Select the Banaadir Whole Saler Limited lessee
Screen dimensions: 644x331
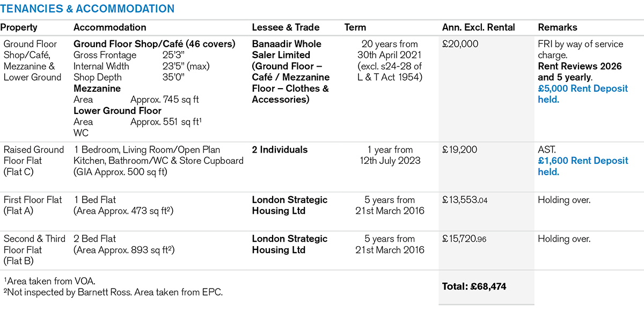[287, 49]
